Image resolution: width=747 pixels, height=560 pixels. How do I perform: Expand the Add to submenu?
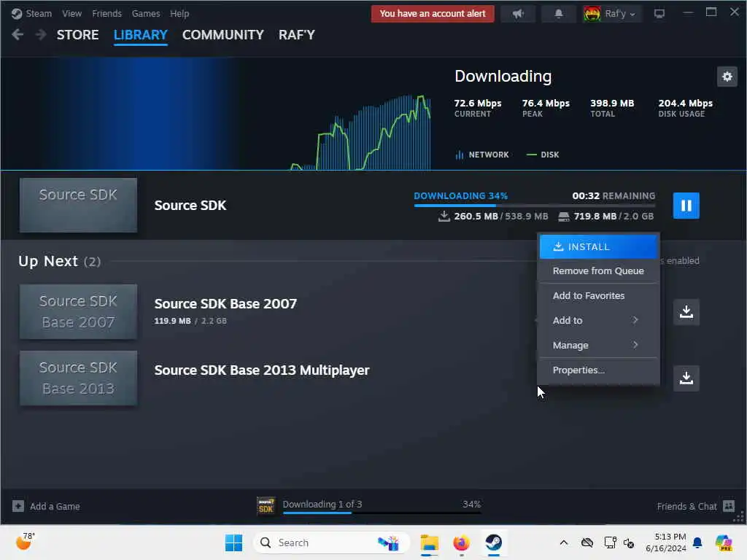coord(598,321)
